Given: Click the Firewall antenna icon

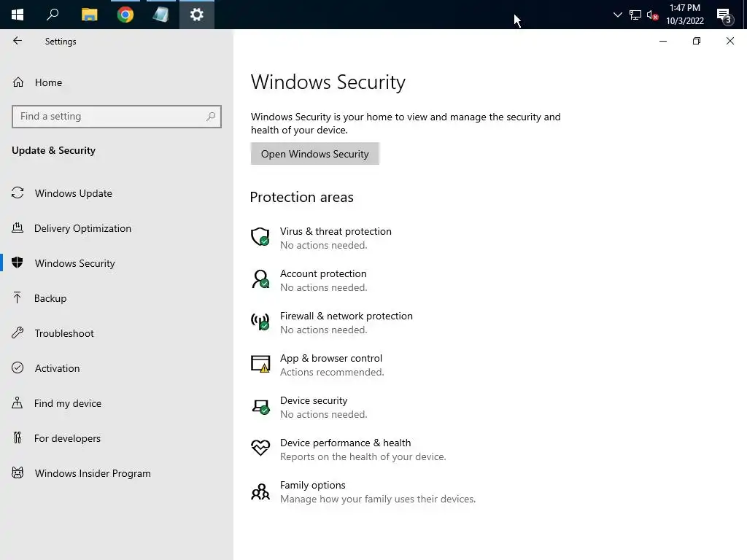Looking at the screenshot, I should point(260,322).
